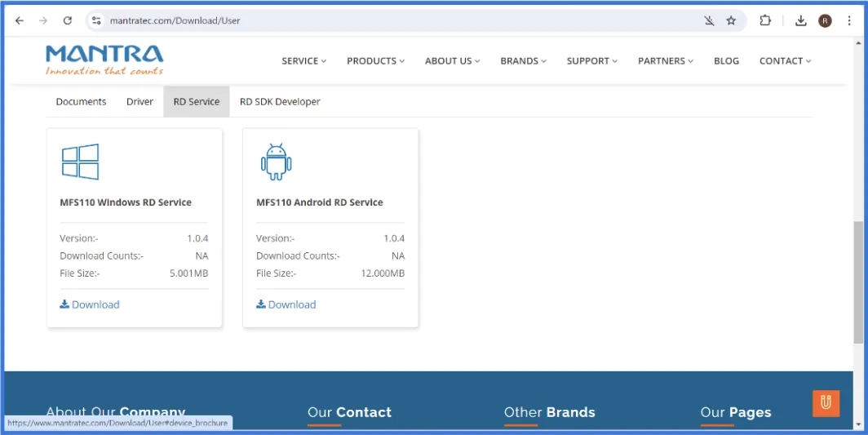Open the Chrome profile avatar
This screenshot has height=435, width=868.
pos(825,21)
